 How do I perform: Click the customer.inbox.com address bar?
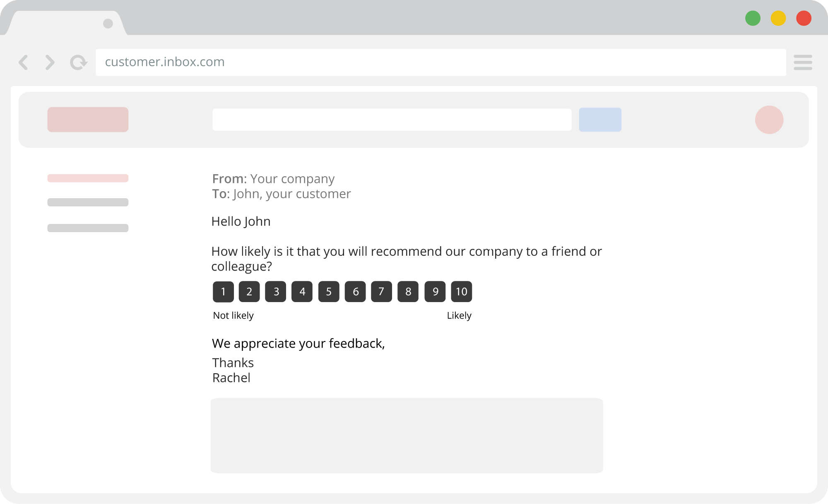point(441,62)
